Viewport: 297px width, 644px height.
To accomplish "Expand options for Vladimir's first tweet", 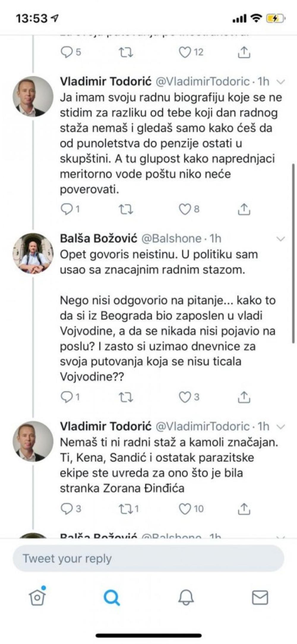I will tap(280, 82).
